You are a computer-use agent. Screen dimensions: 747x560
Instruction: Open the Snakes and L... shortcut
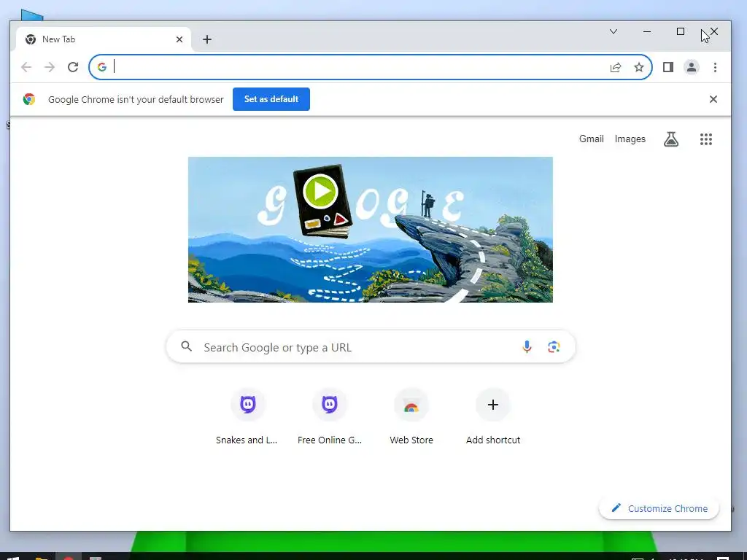point(247,417)
